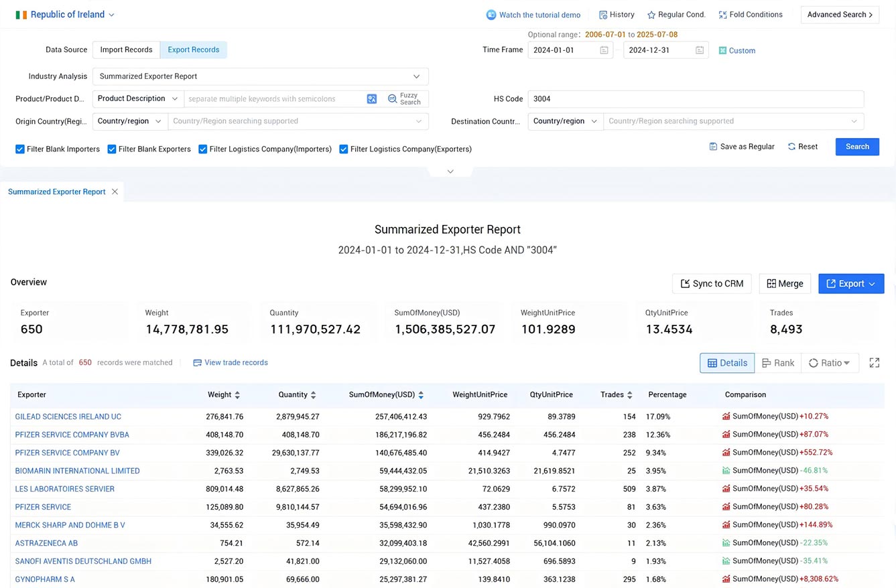
Task: Click the Custom time frame icon
Action: tap(722, 50)
